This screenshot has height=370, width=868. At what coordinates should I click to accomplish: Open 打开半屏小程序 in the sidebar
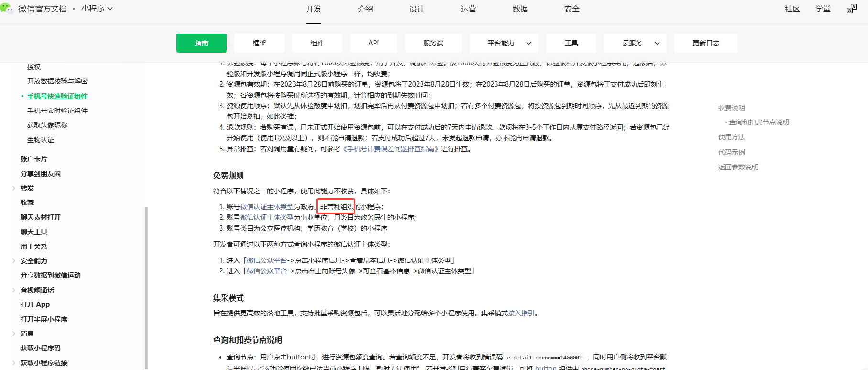44,319
